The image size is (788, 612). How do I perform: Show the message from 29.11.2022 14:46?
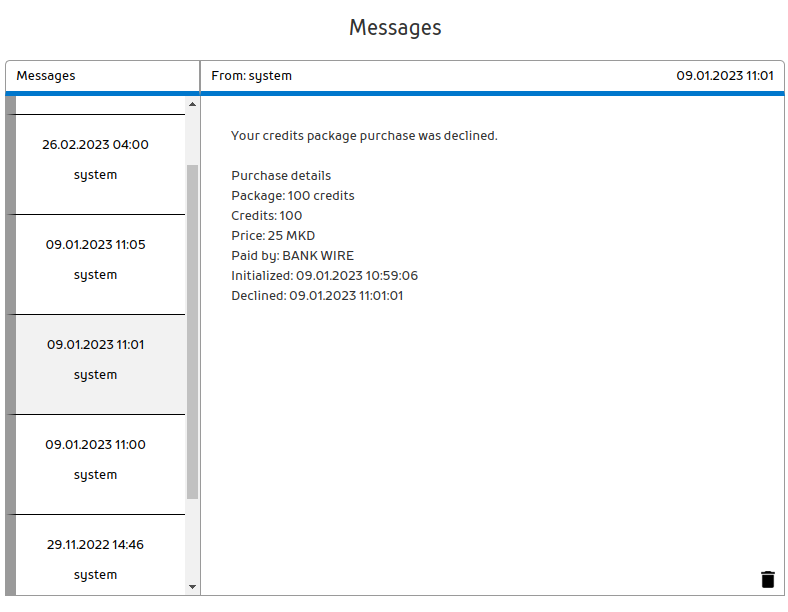point(96,558)
